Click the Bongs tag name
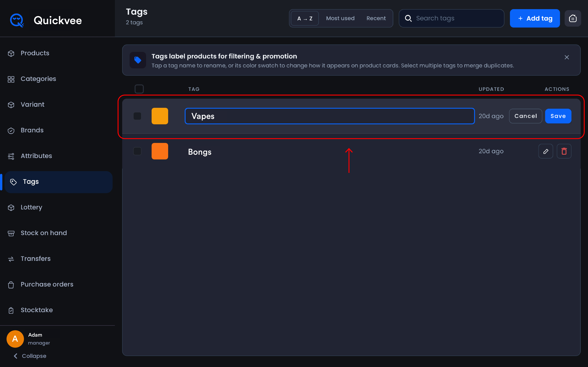 tap(200, 152)
